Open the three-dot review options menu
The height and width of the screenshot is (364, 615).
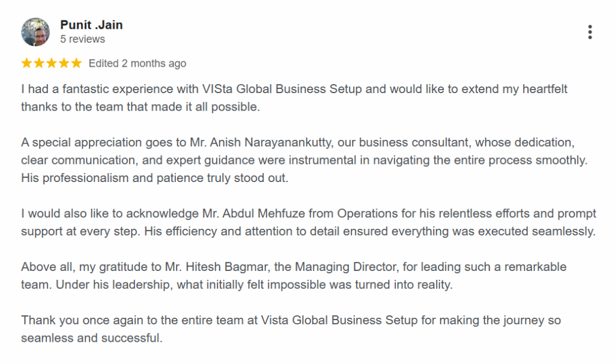[x=590, y=32]
